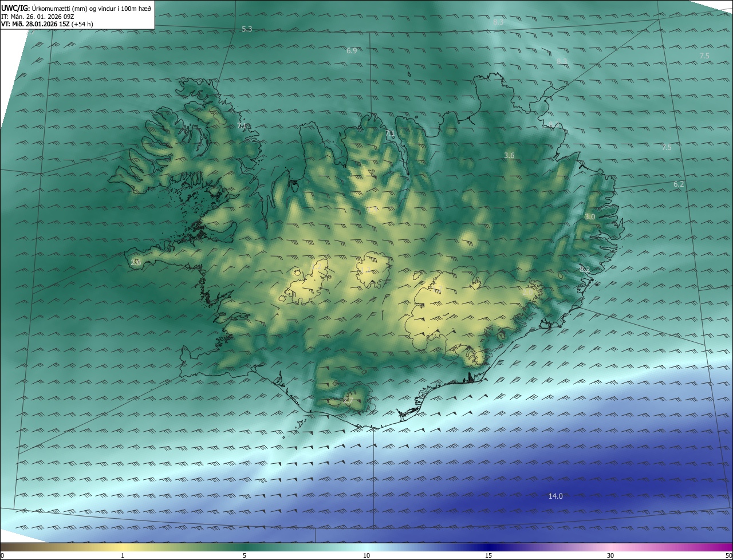Click the colorbar tick label 15

click(488, 555)
